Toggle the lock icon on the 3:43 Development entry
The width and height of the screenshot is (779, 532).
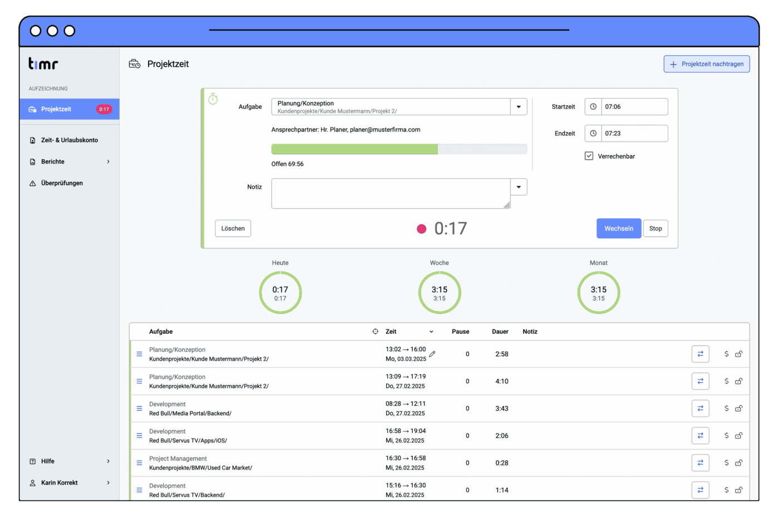[x=738, y=408]
